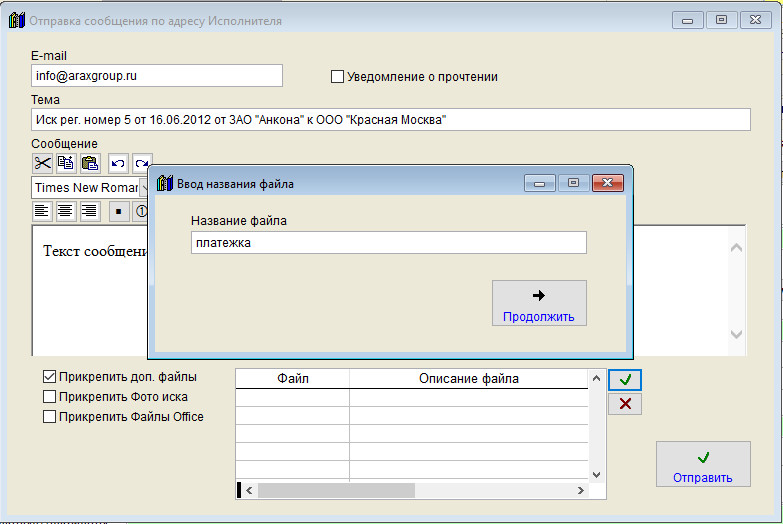Check Attach claim photo checkbox

tap(49, 397)
